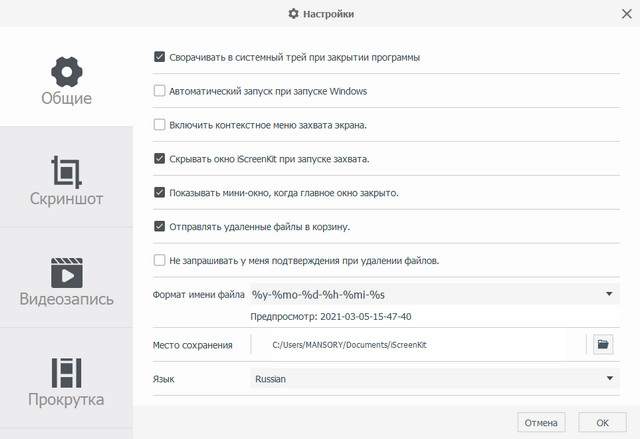Click the Предпросмотр: 2021-03-05-15-47-40 text
This screenshot has width=640, height=439.
tap(331, 317)
